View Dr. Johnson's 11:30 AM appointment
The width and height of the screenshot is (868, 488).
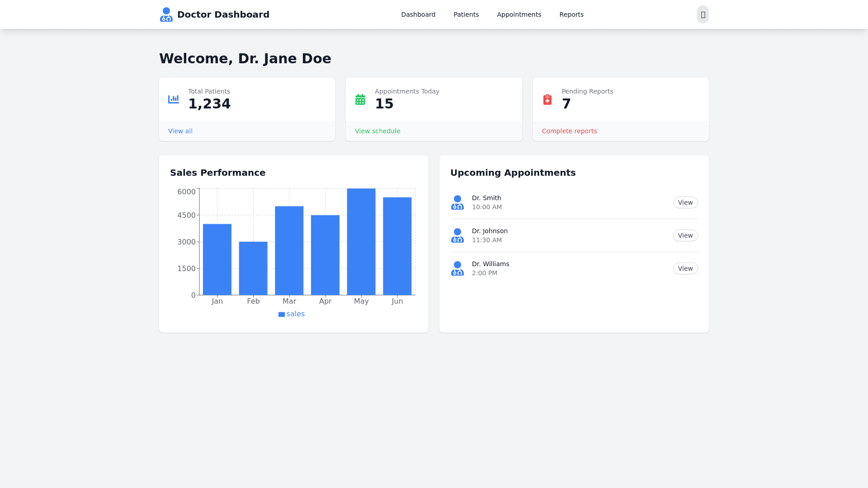click(685, 235)
